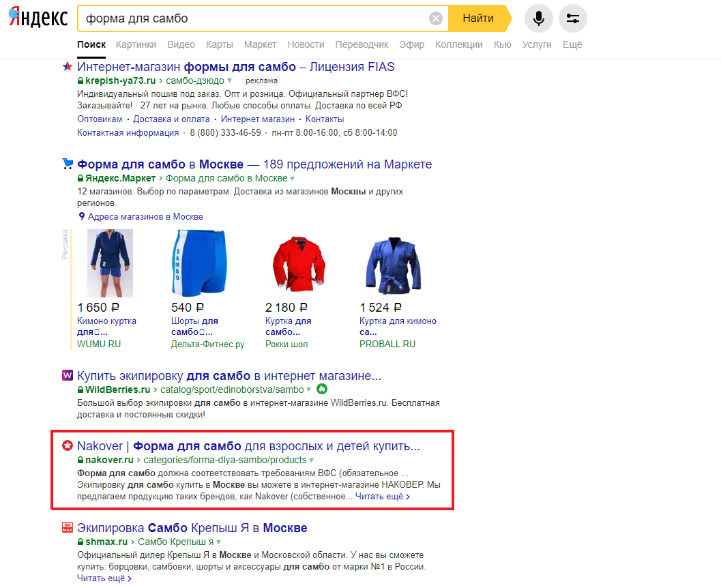Expand dropdown arrow next to самбо-дзюдо
721x588 pixels.
click(229, 81)
